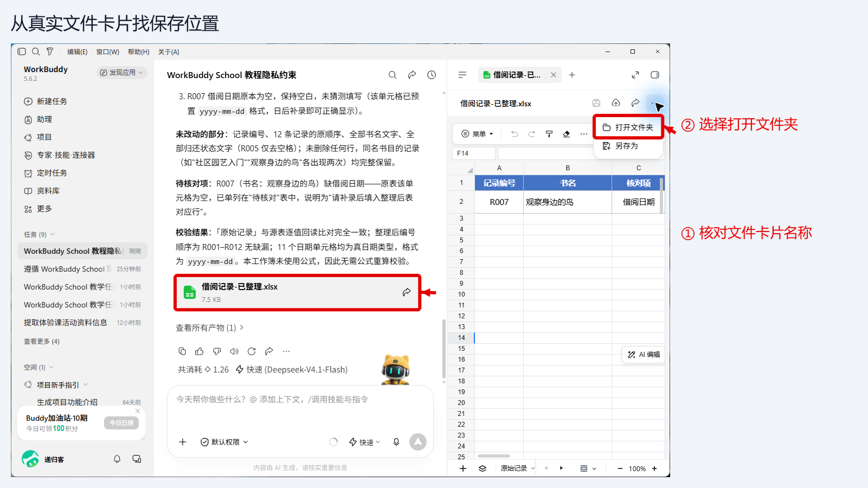The image size is (868, 488).
Task: Read the reply aloud with the speaker icon
Action: click(x=234, y=351)
